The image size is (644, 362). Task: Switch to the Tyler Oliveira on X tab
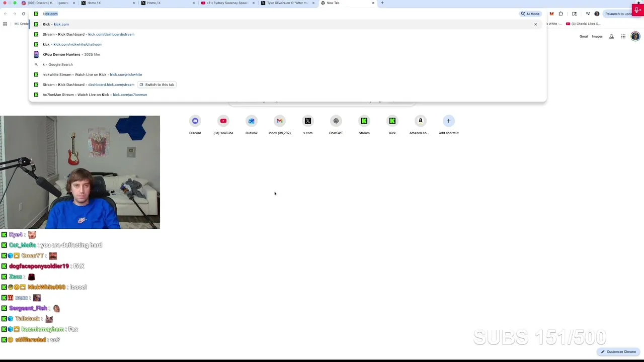pyautogui.click(x=287, y=3)
